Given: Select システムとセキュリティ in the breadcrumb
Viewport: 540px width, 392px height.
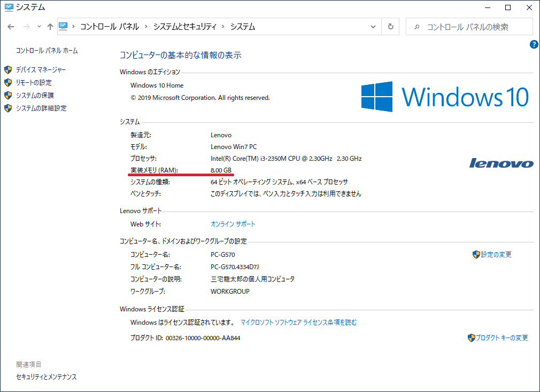Looking at the screenshot, I should point(184,27).
